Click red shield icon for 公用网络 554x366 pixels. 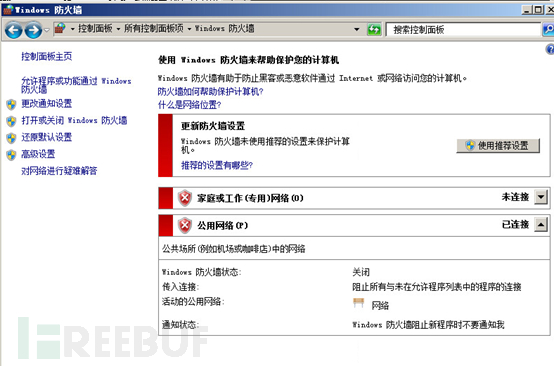pyautogui.click(x=184, y=225)
